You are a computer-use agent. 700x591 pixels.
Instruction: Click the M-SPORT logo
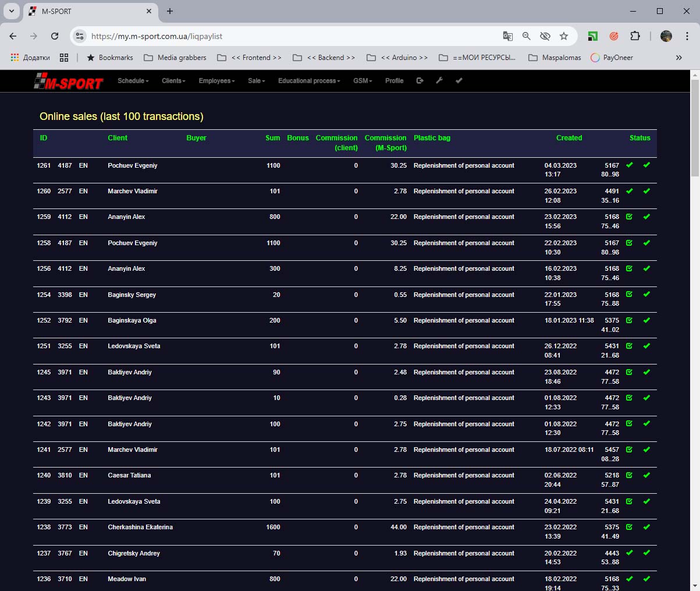click(x=68, y=82)
